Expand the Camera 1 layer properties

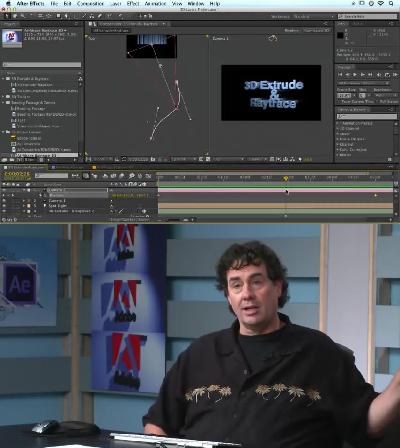[x=24, y=201]
